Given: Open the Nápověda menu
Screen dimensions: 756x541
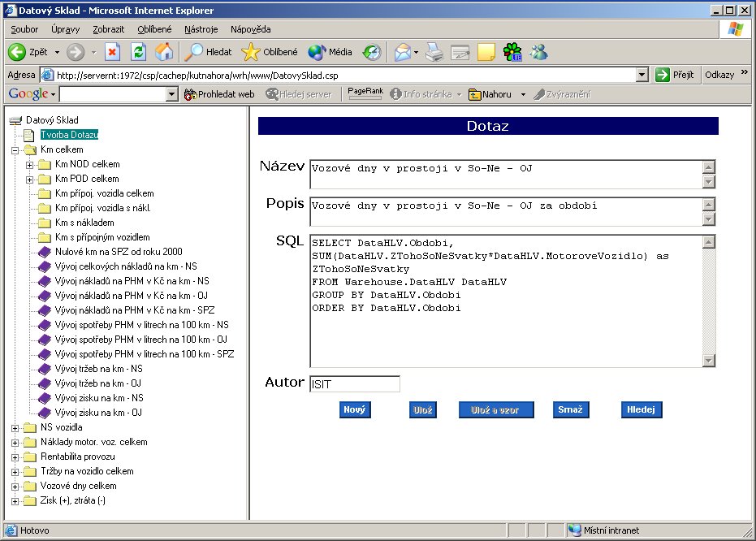Looking at the screenshot, I should pos(251,29).
